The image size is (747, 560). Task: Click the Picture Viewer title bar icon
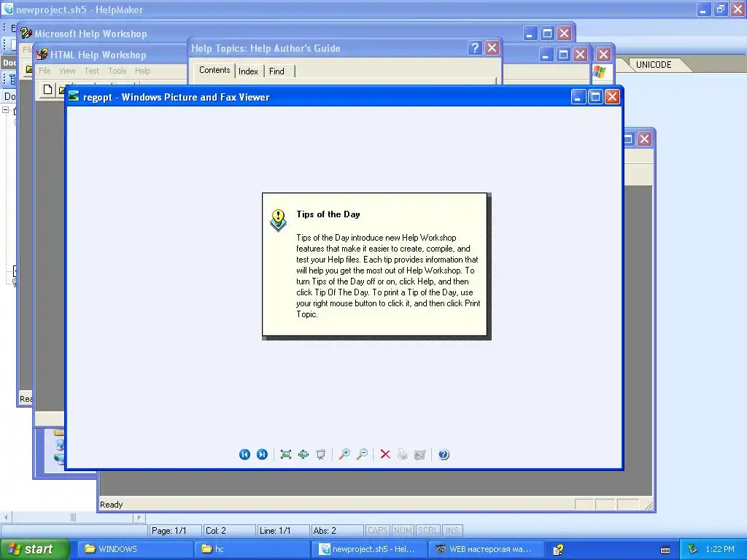(x=74, y=97)
